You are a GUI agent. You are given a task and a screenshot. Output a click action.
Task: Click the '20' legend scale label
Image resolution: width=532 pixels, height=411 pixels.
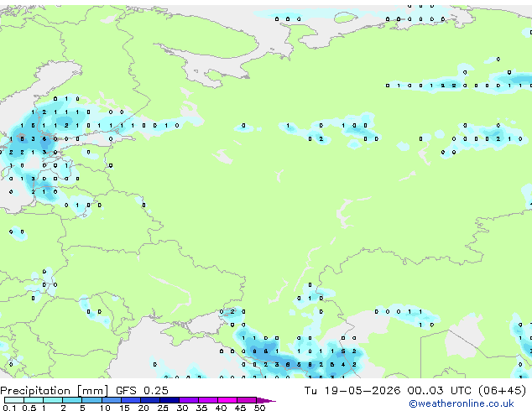coord(143,408)
